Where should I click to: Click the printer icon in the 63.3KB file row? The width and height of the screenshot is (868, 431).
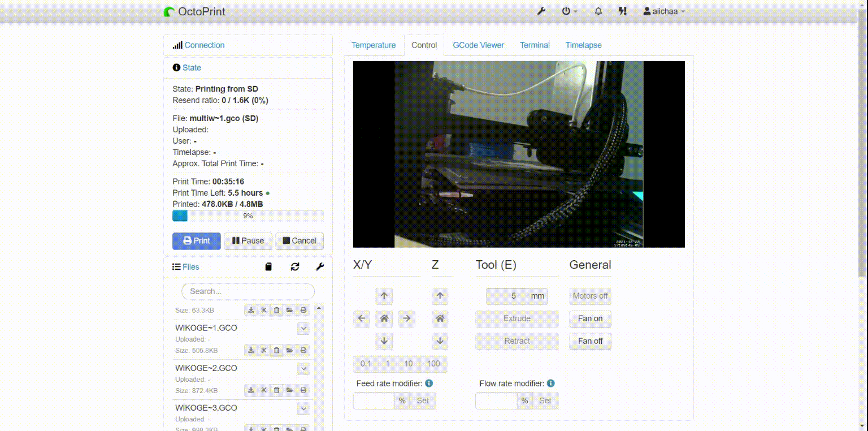303,310
